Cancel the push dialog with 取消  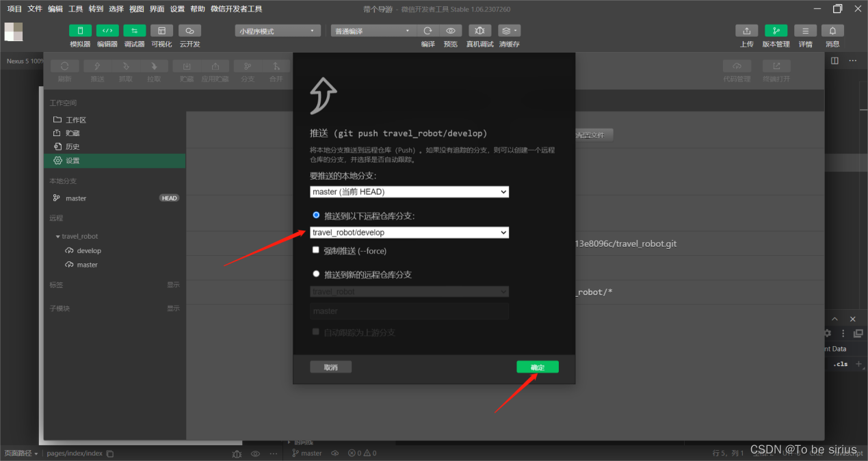[x=331, y=367]
